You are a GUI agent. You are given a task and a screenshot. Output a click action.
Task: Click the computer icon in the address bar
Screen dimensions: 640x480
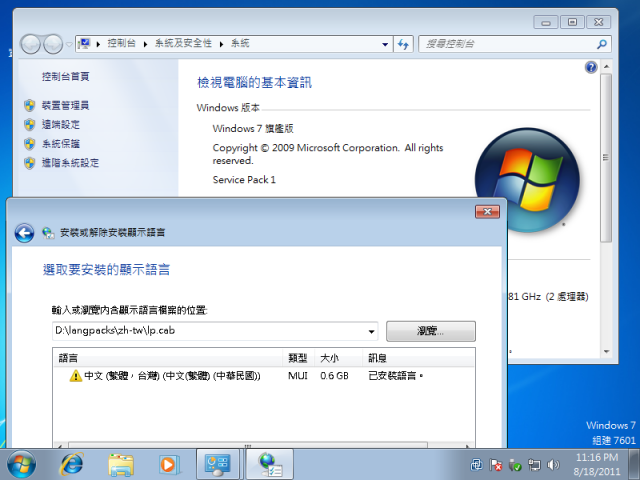tap(84, 44)
